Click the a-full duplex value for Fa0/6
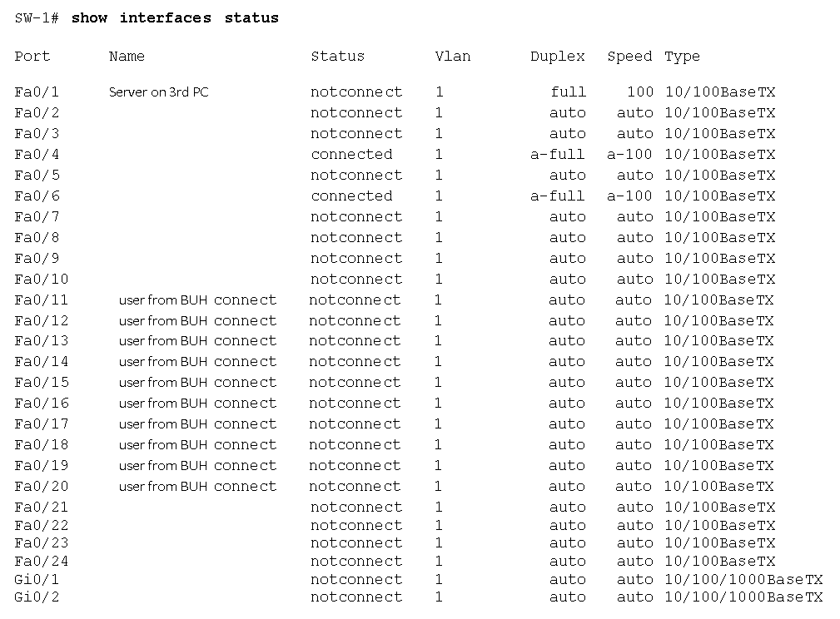Viewport: 840px width, 619px height. pos(557,196)
